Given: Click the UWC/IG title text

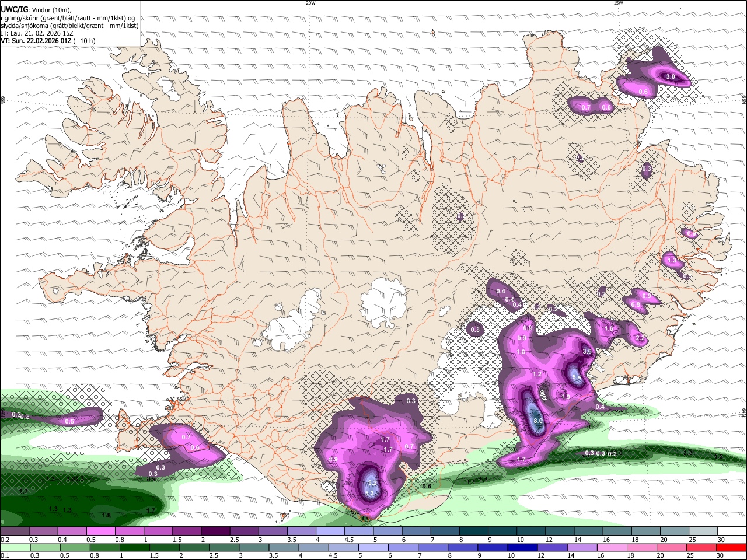Looking at the screenshot, I should (x=14, y=10).
